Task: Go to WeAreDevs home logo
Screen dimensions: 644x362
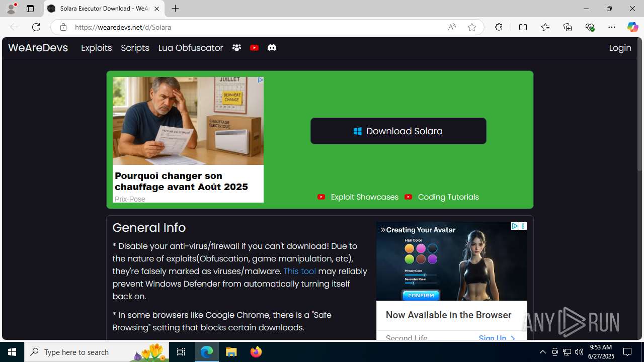Action: (x=38, y=48)
